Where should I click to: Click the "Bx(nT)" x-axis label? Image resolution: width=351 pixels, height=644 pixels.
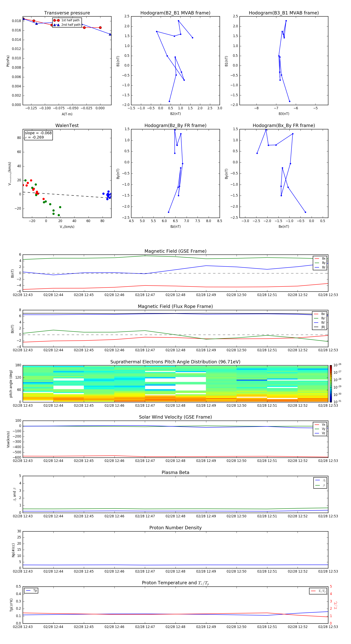pyautogui.click(x=284, y=227)
